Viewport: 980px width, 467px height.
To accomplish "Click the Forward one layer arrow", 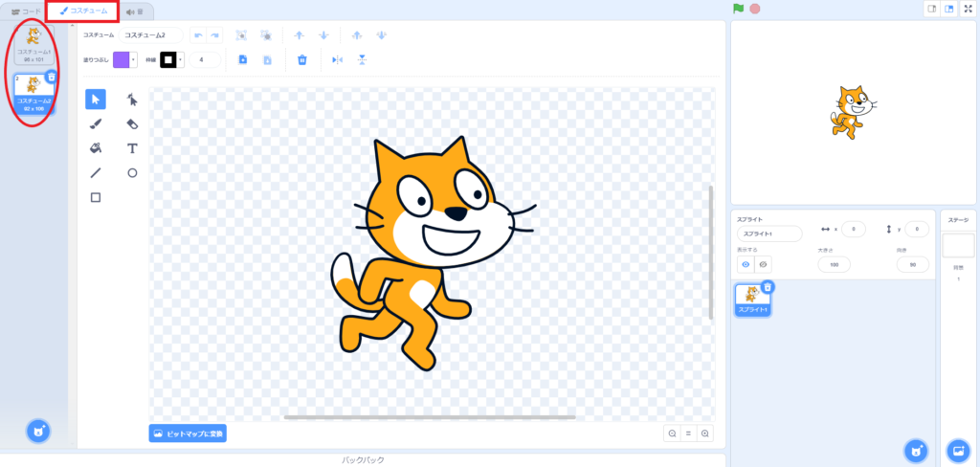I will point(299,35).
